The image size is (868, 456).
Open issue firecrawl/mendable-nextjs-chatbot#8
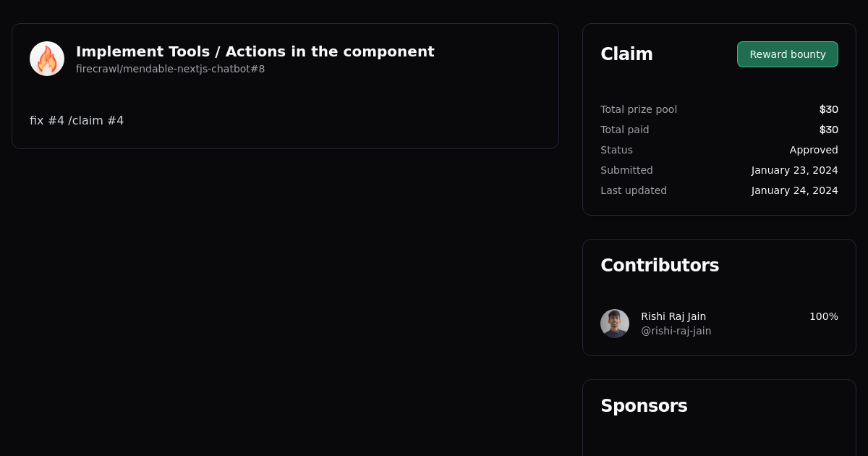170,69
